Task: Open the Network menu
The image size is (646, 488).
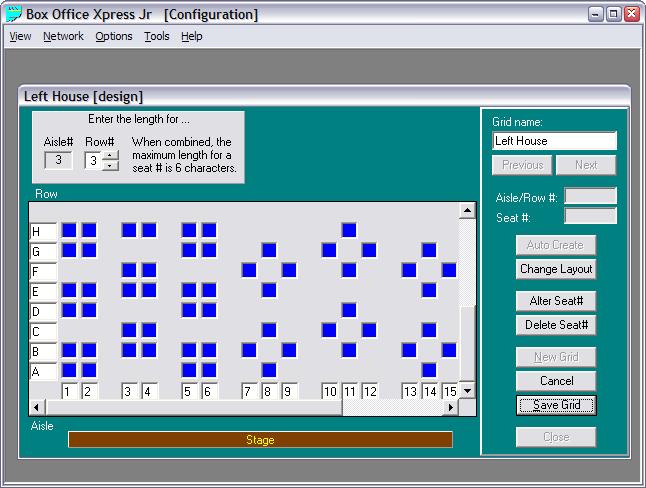Action: (x=63, y=36)
